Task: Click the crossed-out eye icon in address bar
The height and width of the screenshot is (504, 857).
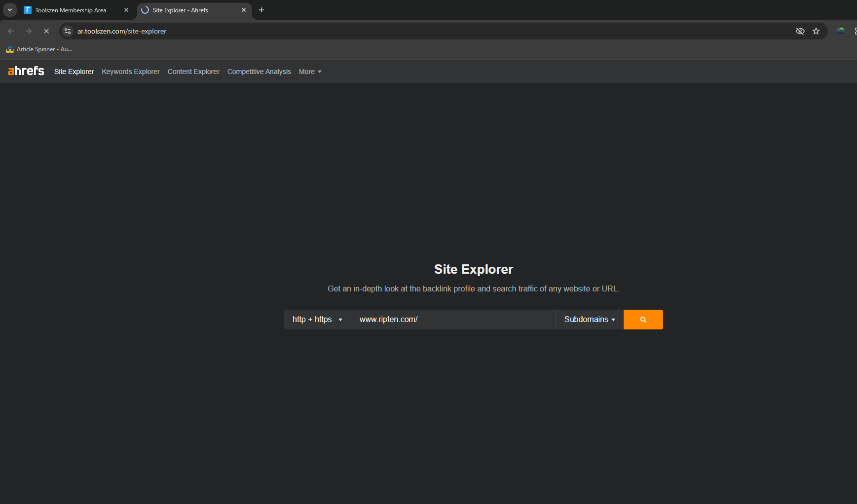Action: click(800, 31)
